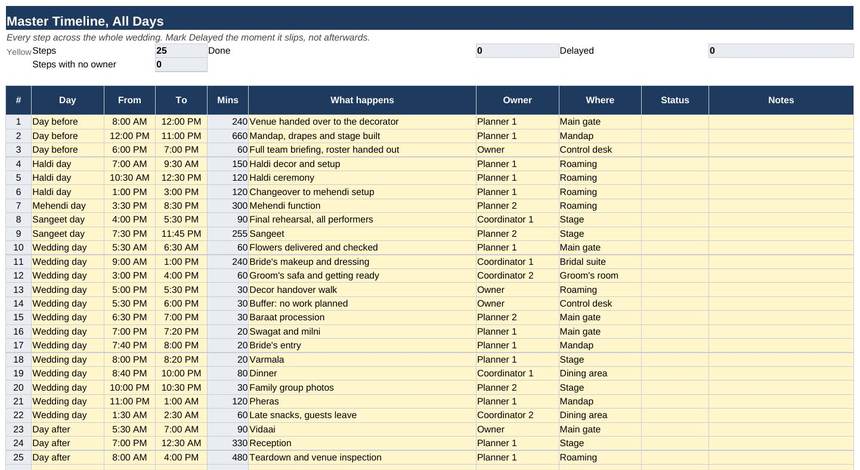
Task: Click the 'Reception' cell
Action: tap(362, 443)
